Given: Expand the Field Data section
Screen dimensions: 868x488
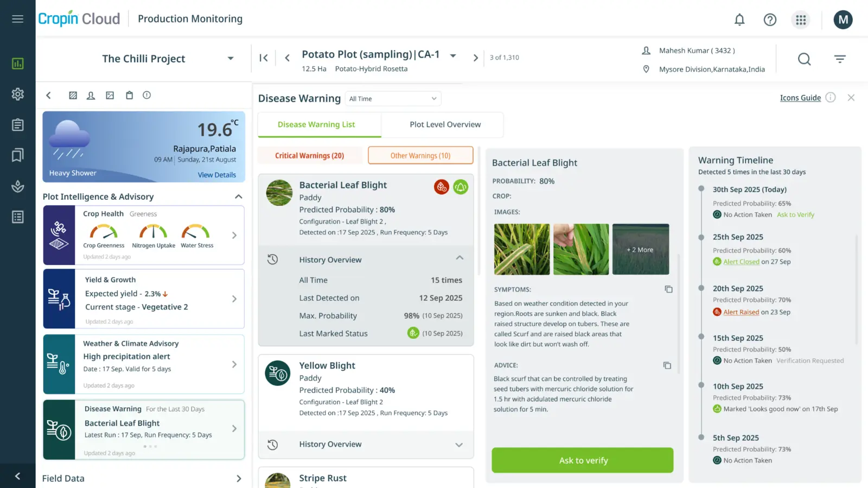Looking at the screenshot, I should 239,478.
